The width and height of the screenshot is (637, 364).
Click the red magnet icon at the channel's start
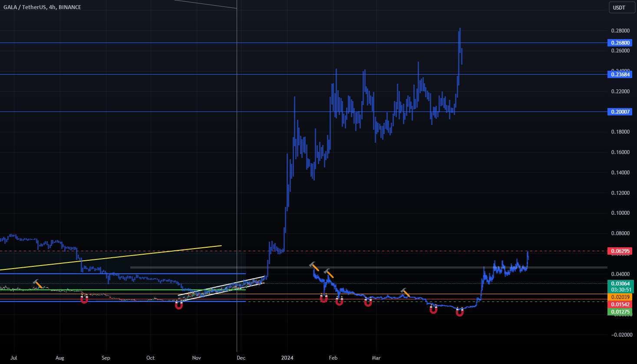click(x=178, y=305)
